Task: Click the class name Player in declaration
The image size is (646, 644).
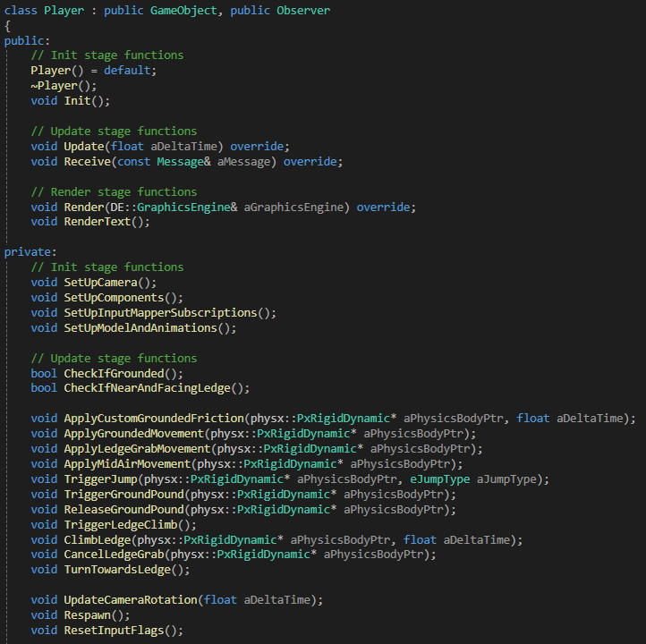Action: click(64, 11)
